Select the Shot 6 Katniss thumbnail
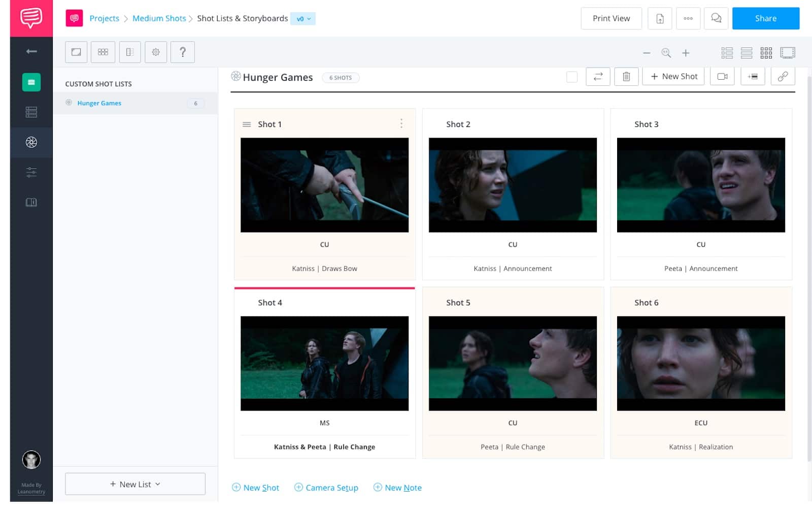 pos(700,363)
